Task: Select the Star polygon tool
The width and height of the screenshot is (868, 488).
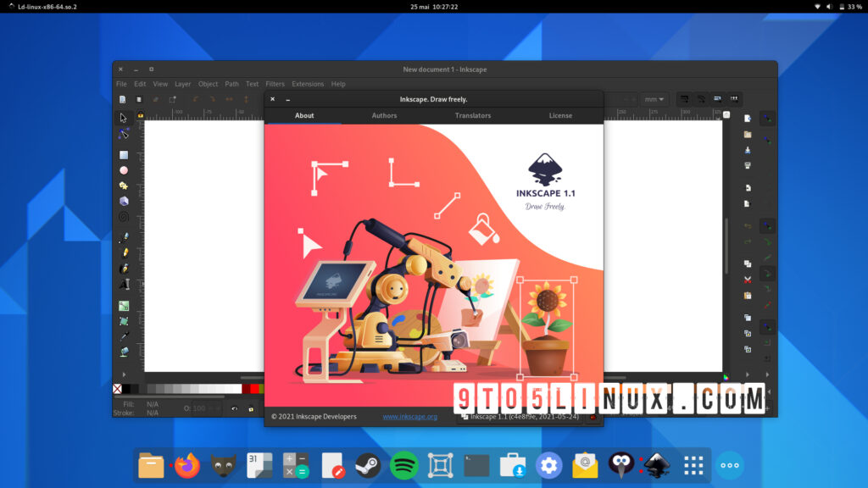Action: pyautogui.click(x=124, y=186)
